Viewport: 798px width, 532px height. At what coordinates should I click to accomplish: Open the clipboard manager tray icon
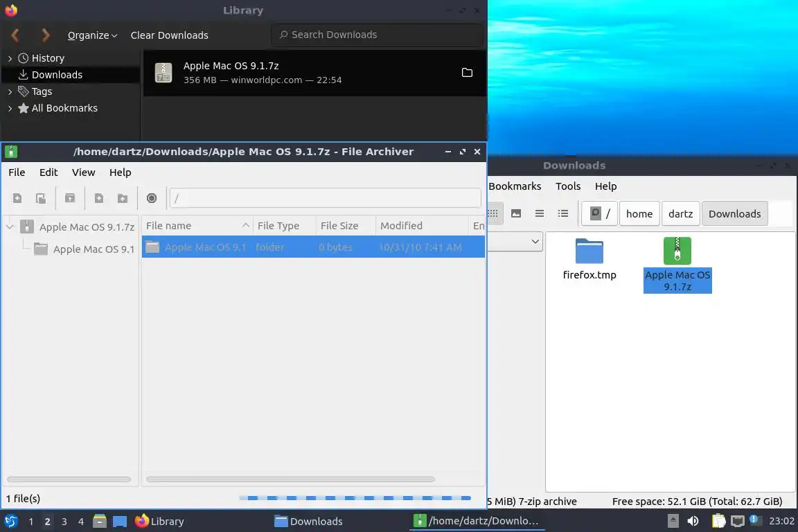click(x=718, y=522)
